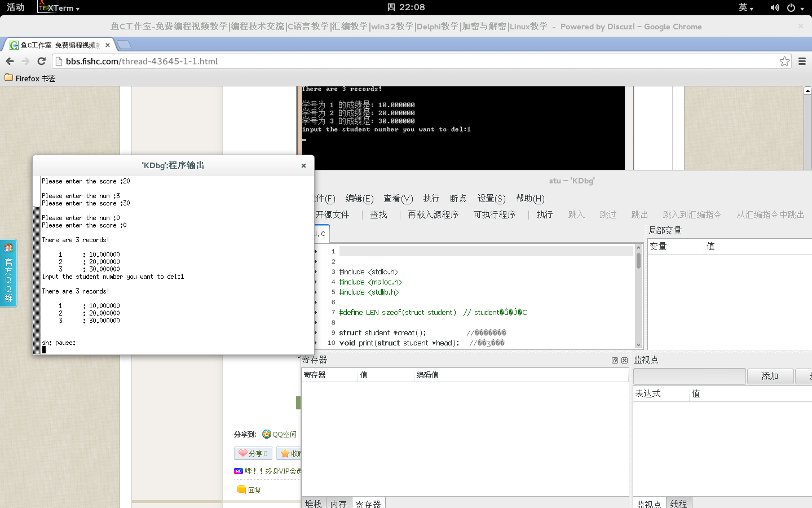
Task: Float the 寄存器 panel with undock icon
Action: pyautogui.click(x=615, y=360)
